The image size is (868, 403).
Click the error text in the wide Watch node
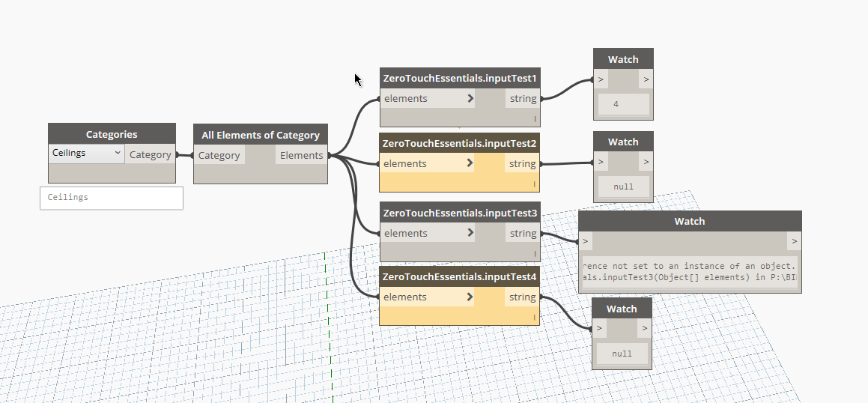pos(689,272)
